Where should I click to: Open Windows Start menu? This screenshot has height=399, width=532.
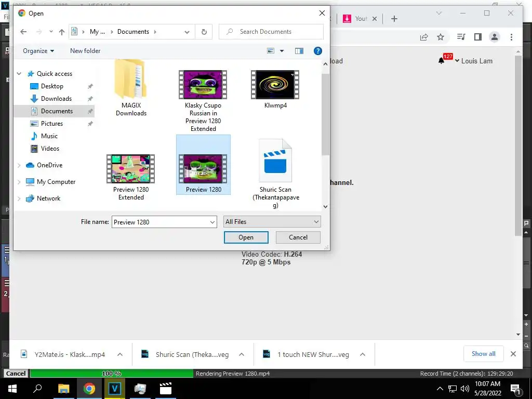pyautogui.click(x=12, y=389)
